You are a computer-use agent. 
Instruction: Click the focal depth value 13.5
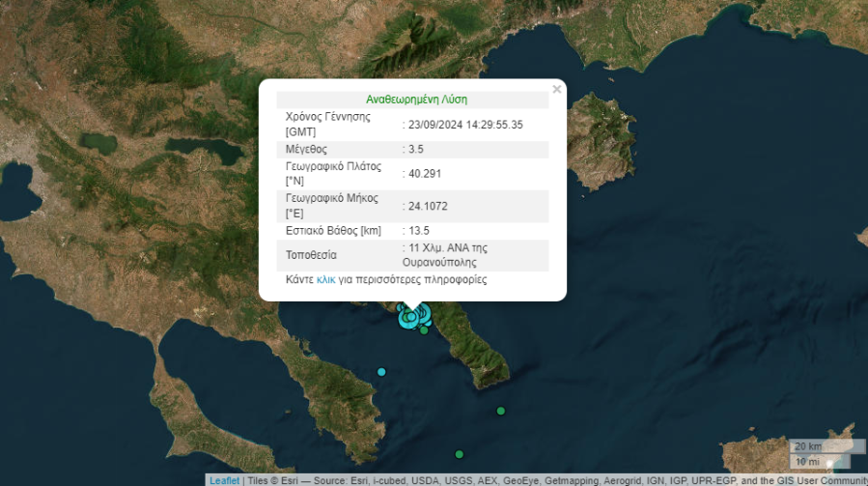[419, 231]
